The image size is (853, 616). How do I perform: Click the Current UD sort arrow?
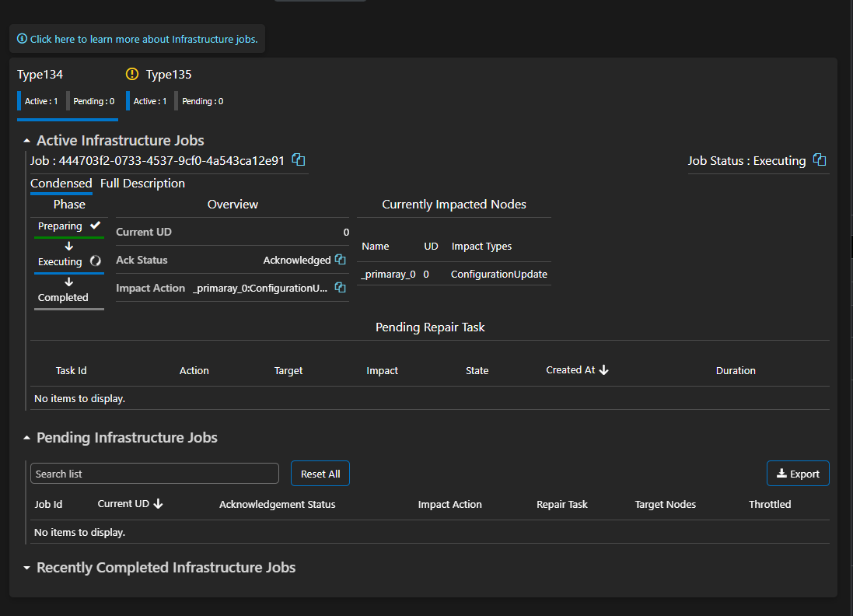pyautogui.click(x=157, y=503)
